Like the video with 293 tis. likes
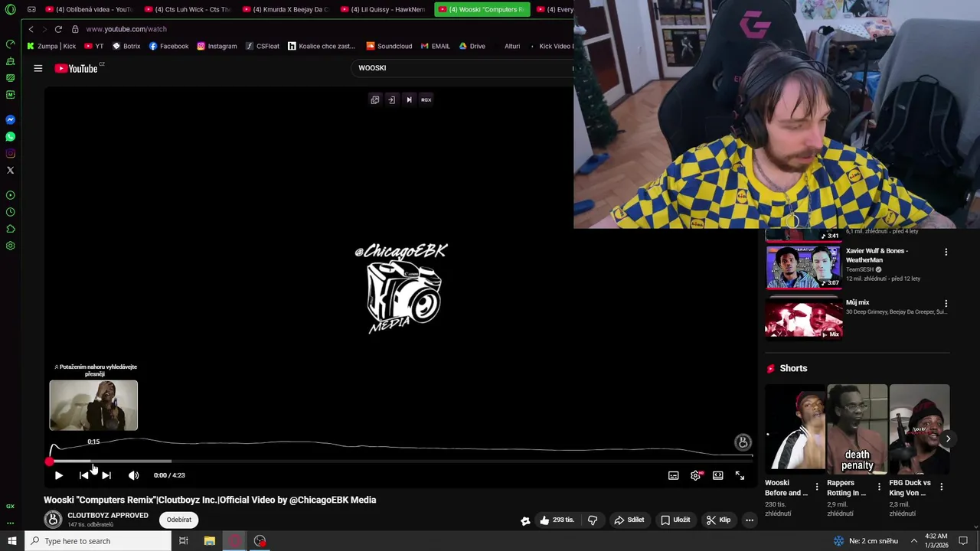 (x=557, y=520)
